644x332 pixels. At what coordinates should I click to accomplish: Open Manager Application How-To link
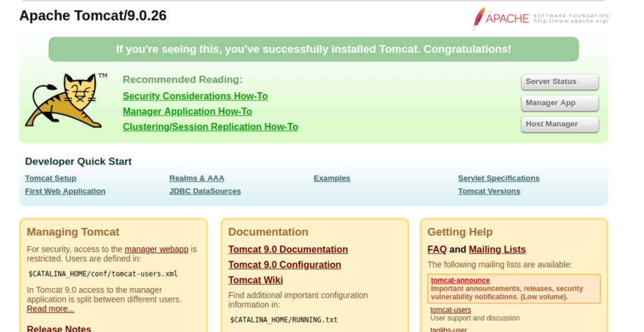[187, 111]
